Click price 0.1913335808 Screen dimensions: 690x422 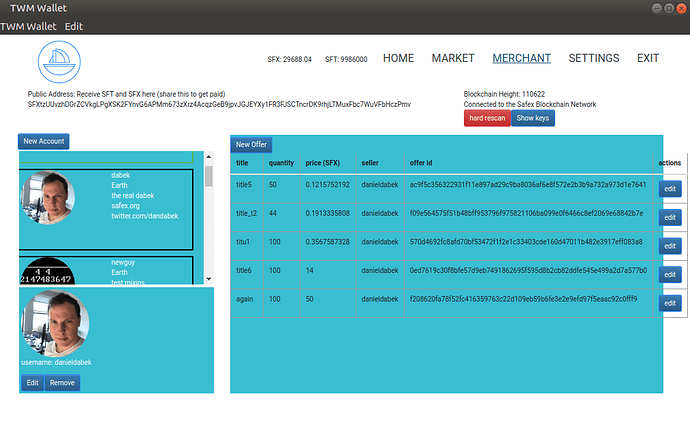point(327,213)
